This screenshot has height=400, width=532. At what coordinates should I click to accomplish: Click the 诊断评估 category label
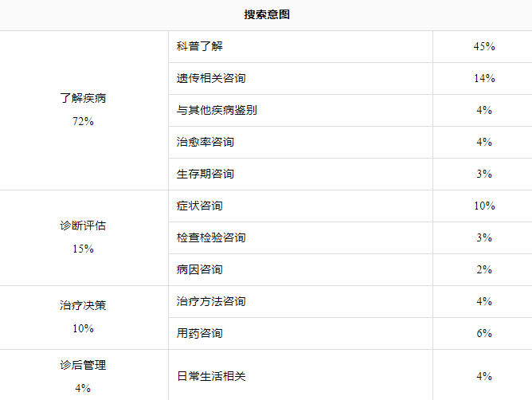83,225
